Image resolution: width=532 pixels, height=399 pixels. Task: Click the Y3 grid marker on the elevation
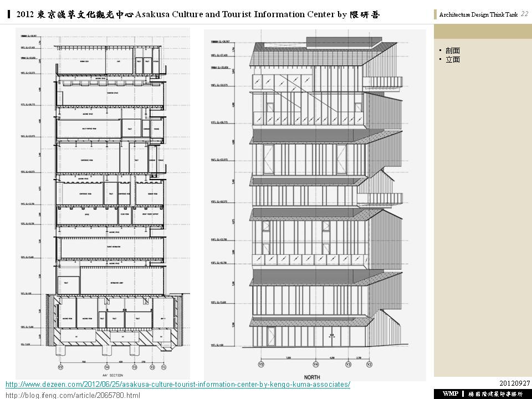(349, 364)
